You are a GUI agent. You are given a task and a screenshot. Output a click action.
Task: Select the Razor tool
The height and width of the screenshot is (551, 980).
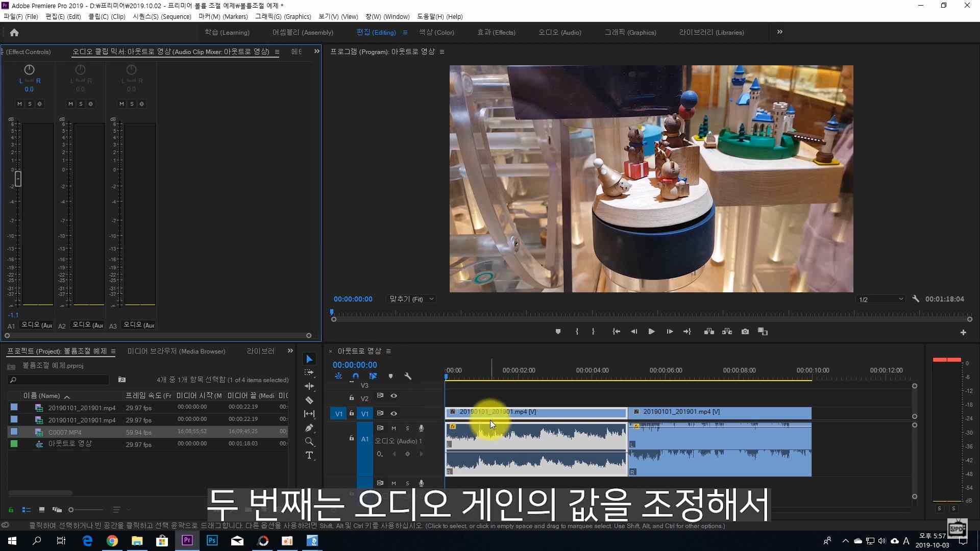tap(309, 400)
